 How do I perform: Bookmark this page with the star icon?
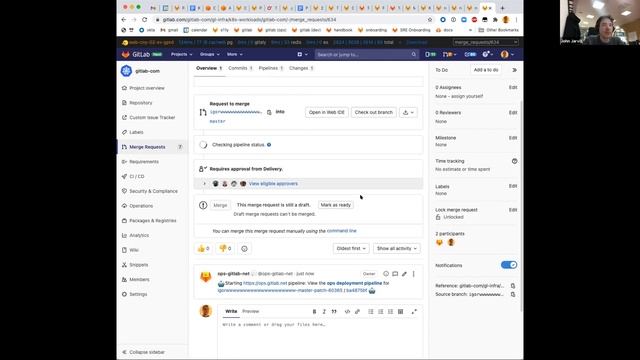[430, 19]
